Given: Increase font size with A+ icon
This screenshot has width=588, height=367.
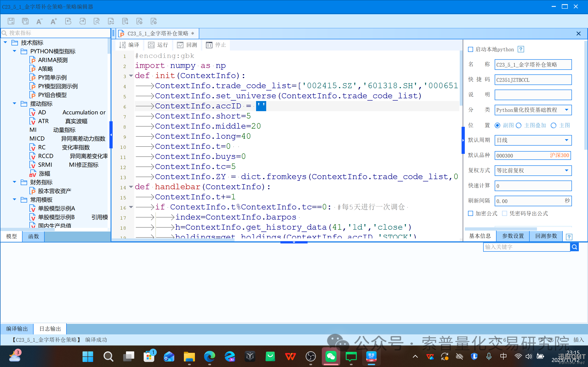Looking at the screenshot, I should pyautogui.click(x=53, y=21).
